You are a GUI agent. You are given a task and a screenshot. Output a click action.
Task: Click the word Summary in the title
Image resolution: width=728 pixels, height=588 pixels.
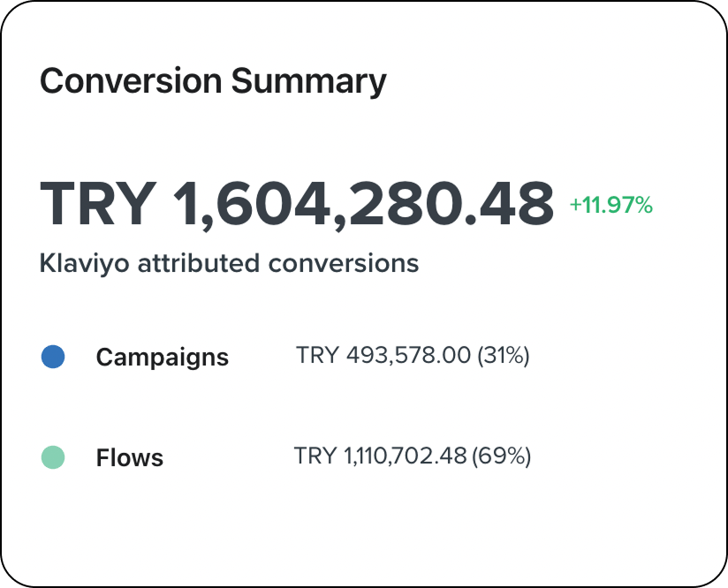coord(308,82)
